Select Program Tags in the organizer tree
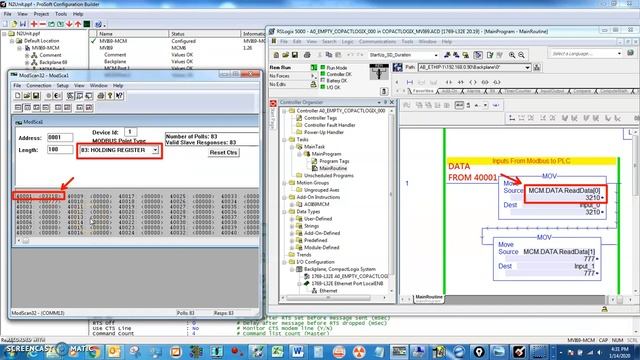Viewport: 640px width, 360px height. [x=334, y=161]
